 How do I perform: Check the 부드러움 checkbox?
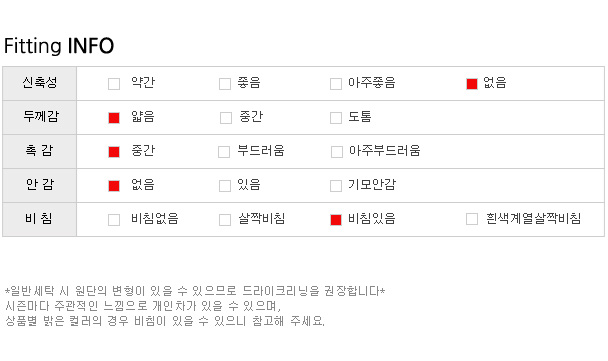[224, 152]
